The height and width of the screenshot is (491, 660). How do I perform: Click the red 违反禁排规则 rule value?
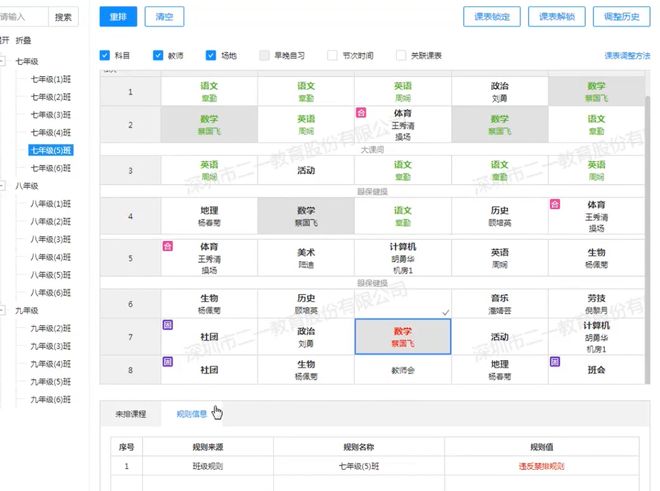pos(541,466)
